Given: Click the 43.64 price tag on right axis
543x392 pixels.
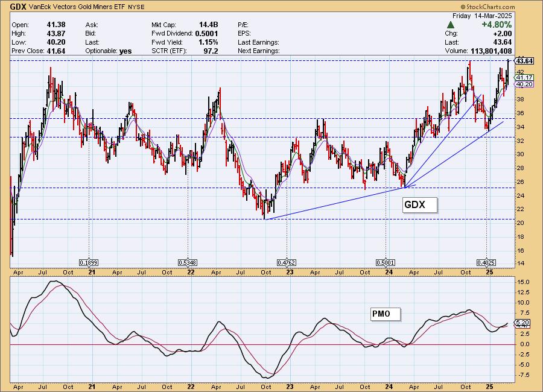Looking at the screenshot, I should [524, 61].
